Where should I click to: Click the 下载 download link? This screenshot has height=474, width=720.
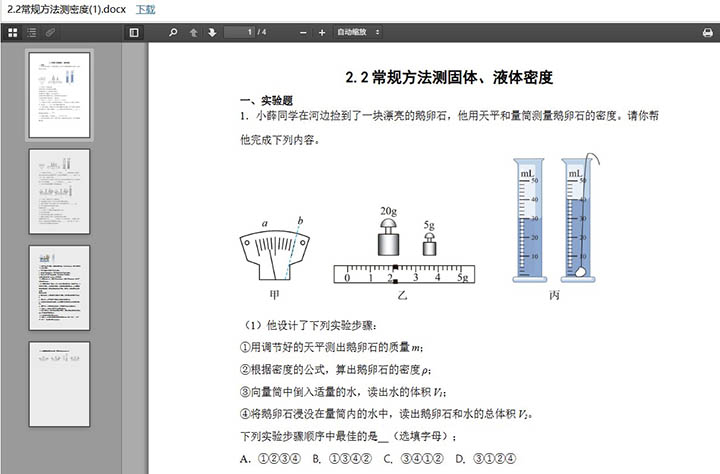(x=146, y=9)
